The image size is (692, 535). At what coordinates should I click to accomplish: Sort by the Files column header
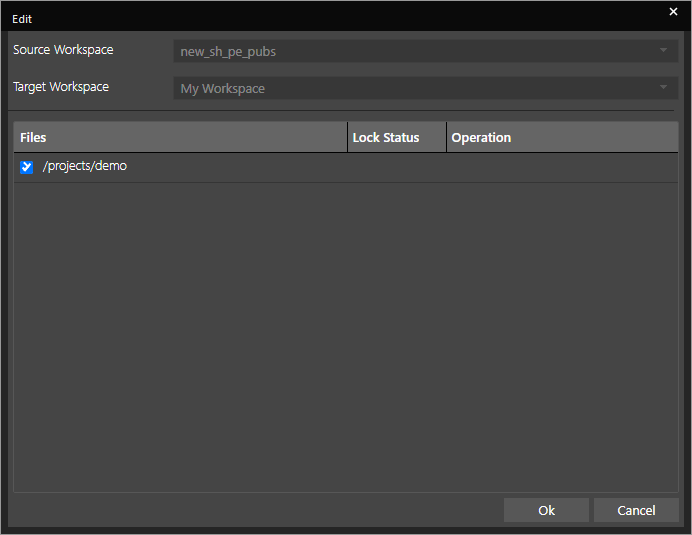coord(180,138)
